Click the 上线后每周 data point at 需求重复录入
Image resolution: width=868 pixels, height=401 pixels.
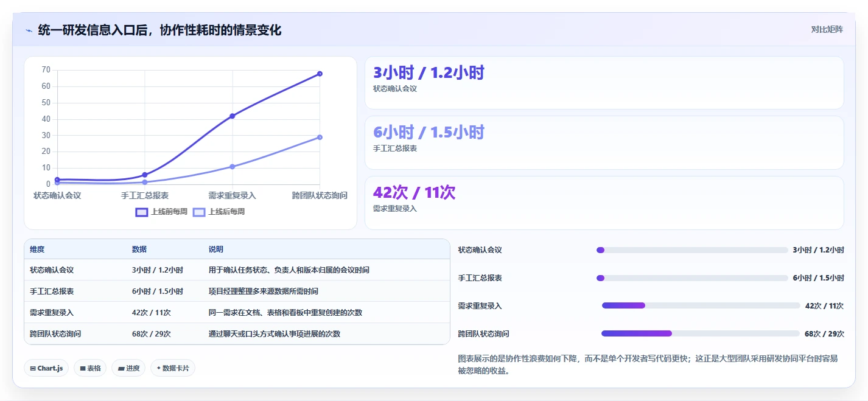pos(232,166)
